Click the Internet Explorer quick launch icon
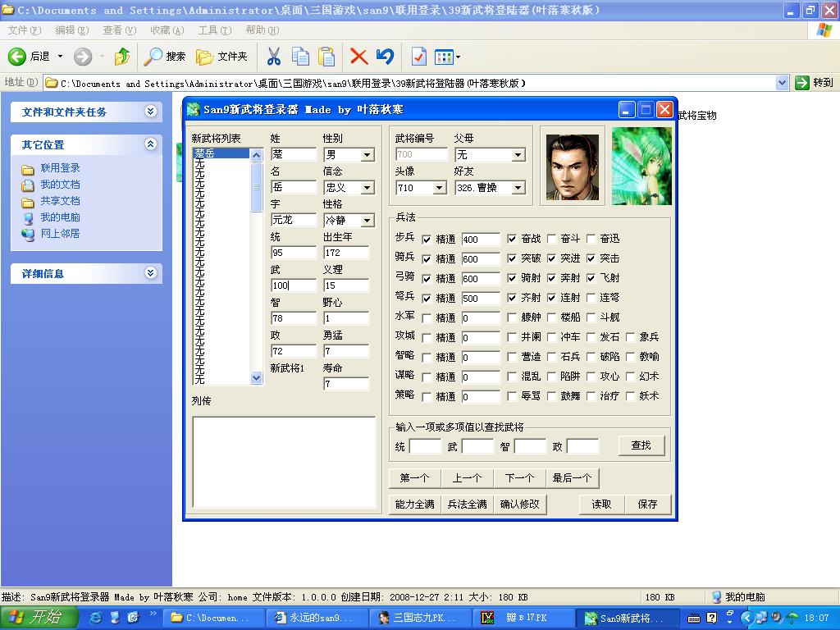 96,618
